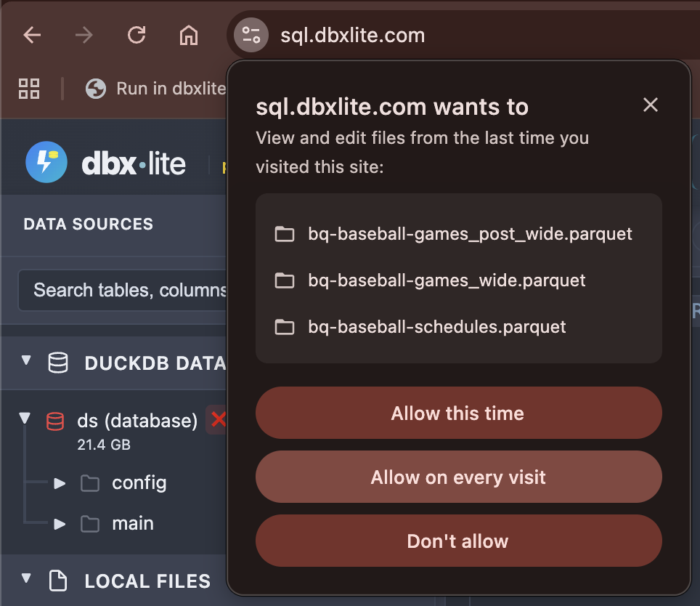Collapse the ds (database) tree entry
Viewport: 700px width, 606px height.
(x=25, y=418)
